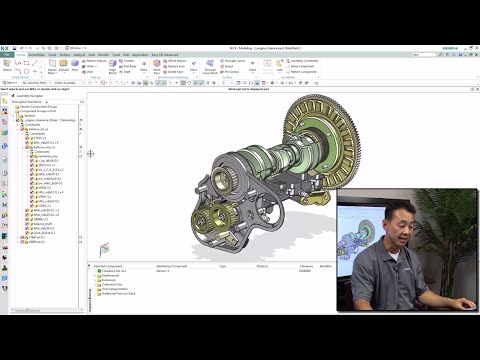The height and width of the screenshot is (360, 480).
Task: Open the Application ribbon tab
Action: pyautogui.click(x=140, y=55)
